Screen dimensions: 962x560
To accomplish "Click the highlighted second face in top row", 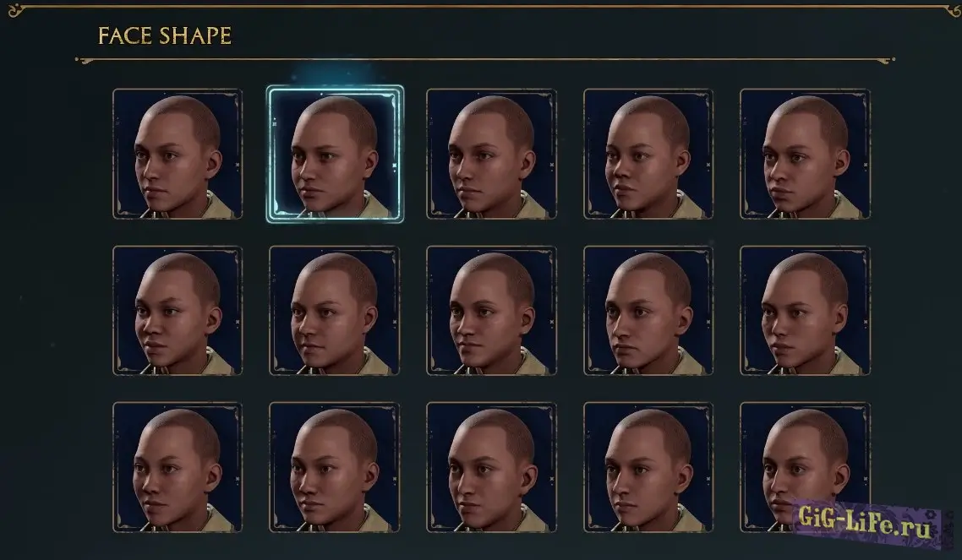I will pos(335,154).
